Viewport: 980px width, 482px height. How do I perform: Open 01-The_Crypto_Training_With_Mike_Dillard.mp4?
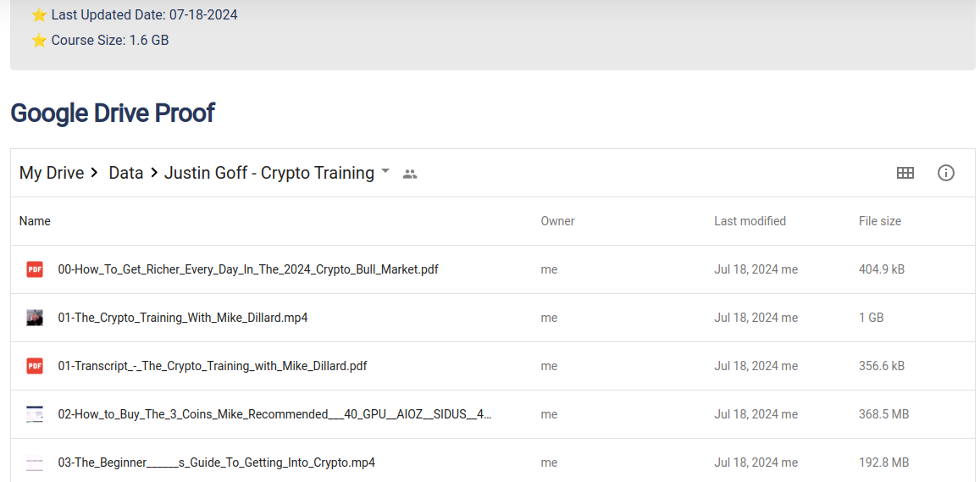click(183, 318)
